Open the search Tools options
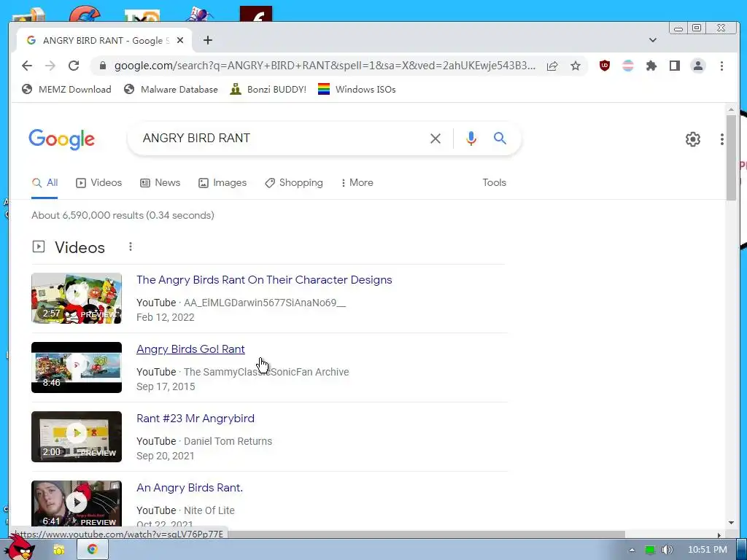Screen dimensions: 747x560 click(494, 183)
